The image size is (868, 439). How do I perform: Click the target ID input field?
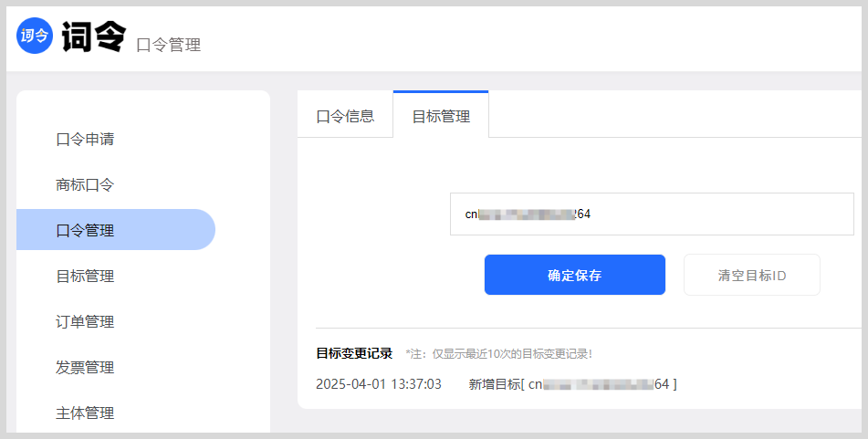coord(652,214)
